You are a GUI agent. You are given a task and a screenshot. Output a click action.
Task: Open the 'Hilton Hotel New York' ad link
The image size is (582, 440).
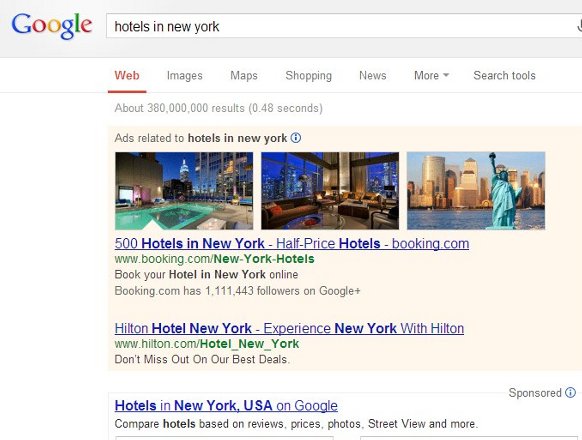(x=289, y=328)
